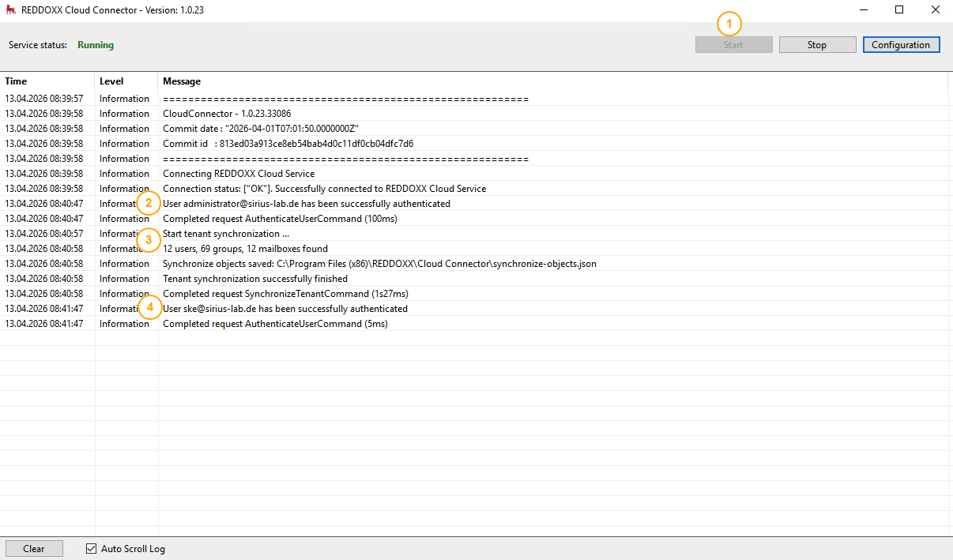Open the Configuration dialog
Screen dimensions: 953x560
click(901, 44)
